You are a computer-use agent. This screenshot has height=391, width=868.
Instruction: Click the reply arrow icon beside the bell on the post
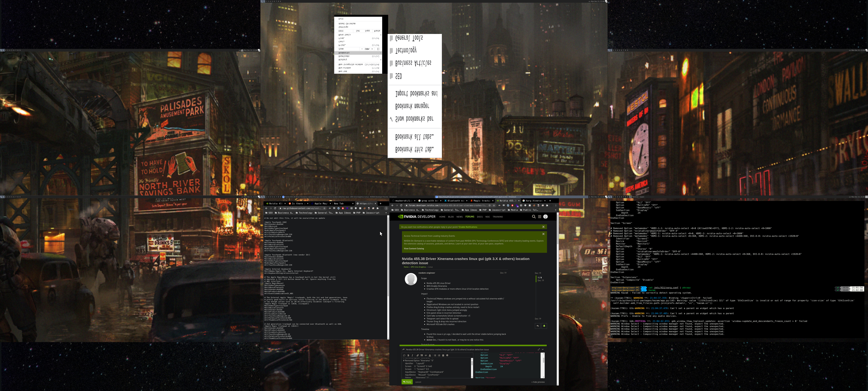[x=538, y=326]
